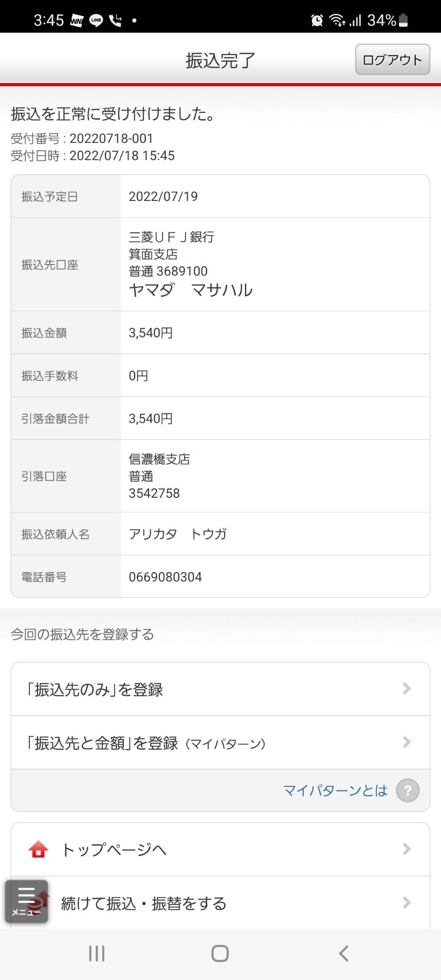The width and height of the screenshot is (441, 980).
Task: Tap the Android home button icon
Action: pos(220,953)
